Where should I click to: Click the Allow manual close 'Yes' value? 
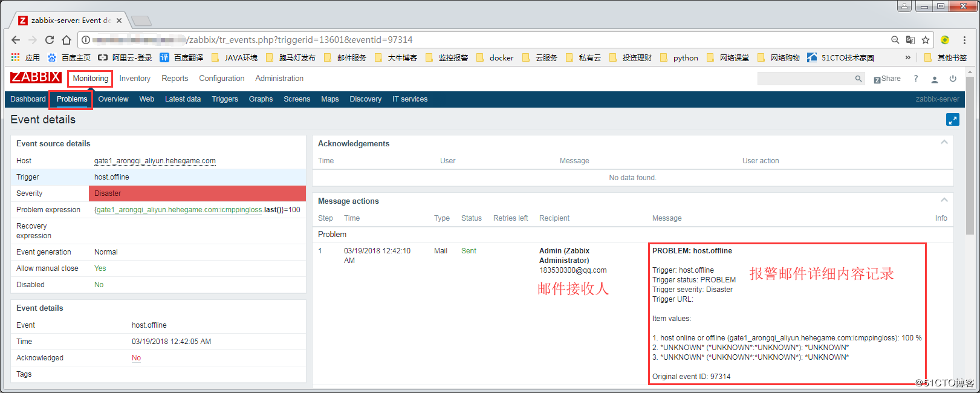pyautogui.click(x=100, y=268)
